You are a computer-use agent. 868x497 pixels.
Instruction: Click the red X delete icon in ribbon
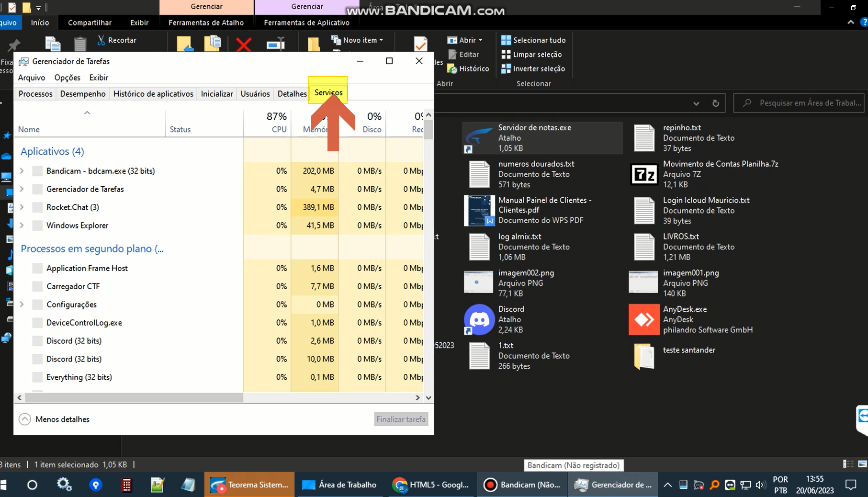(x=244, y=45)
